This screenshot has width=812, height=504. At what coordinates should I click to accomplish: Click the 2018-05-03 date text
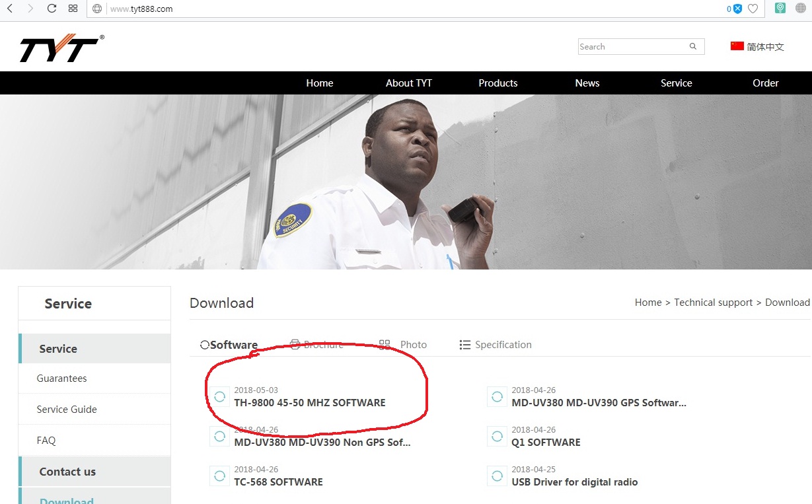pos(256,390)
